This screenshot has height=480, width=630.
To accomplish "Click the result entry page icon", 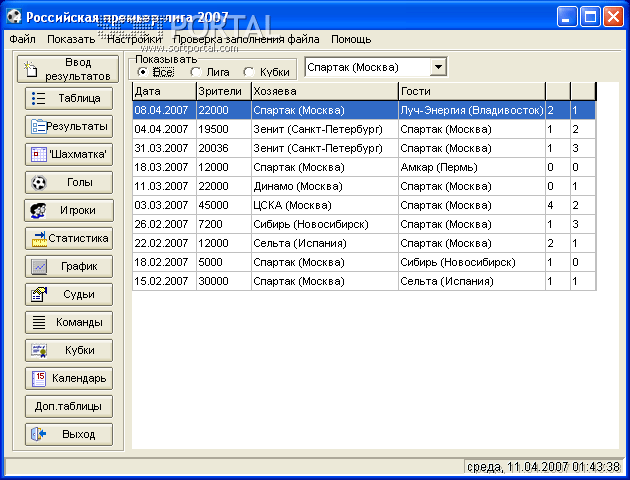I will [x=31, y=69].
